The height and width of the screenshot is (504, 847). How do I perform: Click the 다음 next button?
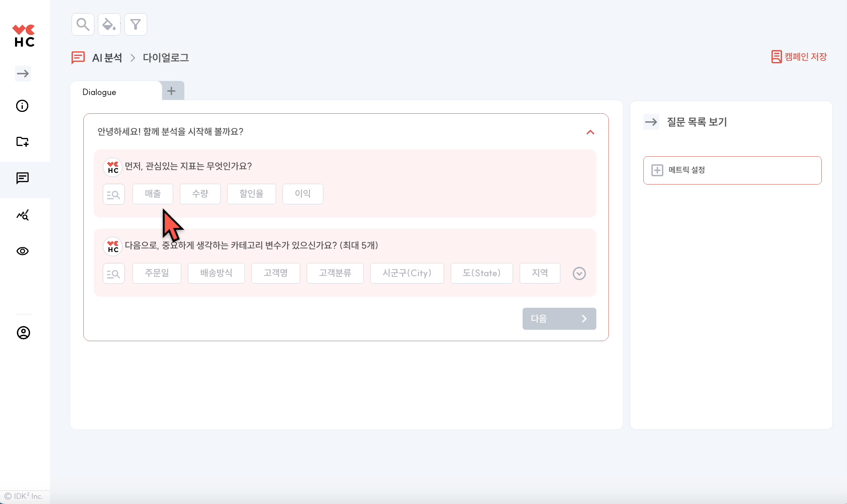point(559,318)
